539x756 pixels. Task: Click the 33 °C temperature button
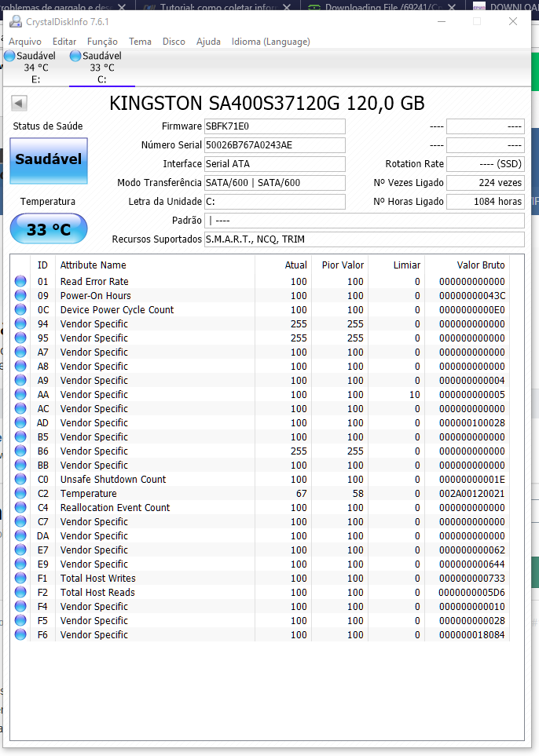click(49, 229)
